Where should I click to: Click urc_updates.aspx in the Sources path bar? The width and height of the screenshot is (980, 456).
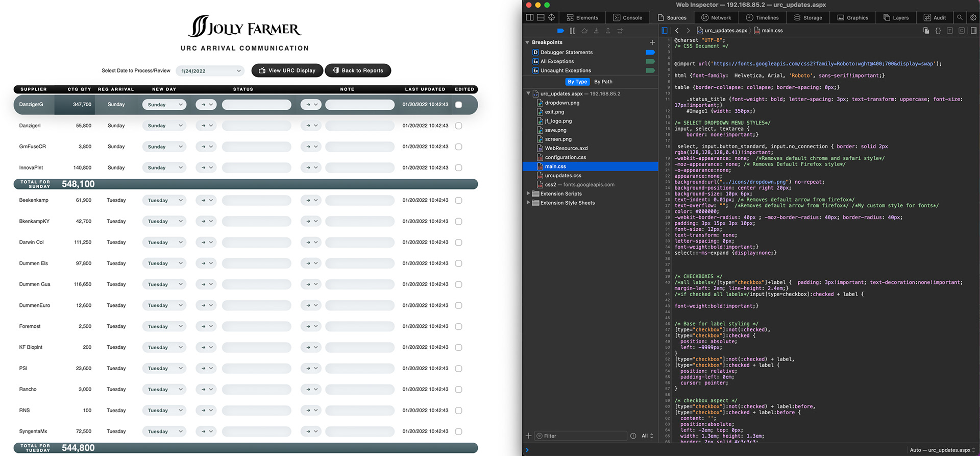722,31
